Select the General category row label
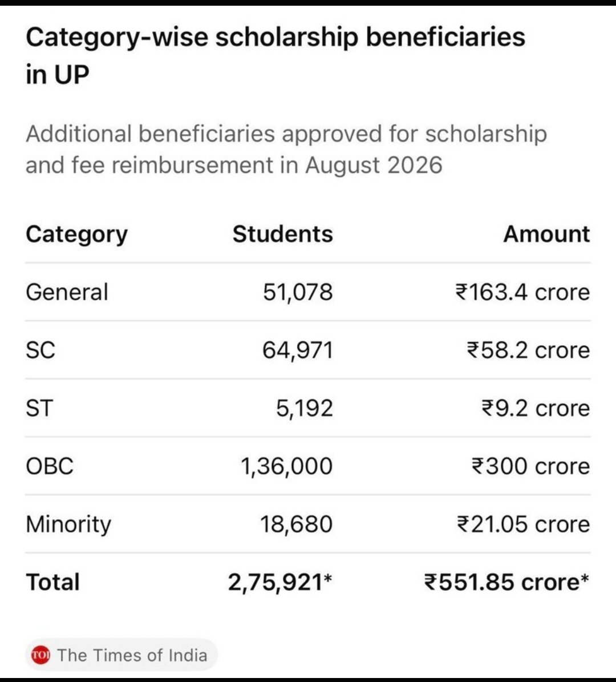 pyautogui.click(x=67, y=292)
